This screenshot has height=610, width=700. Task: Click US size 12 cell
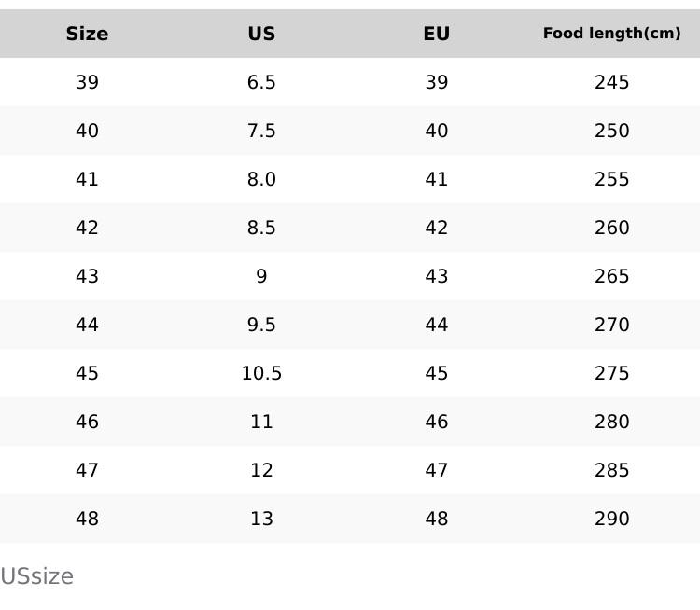261,470
